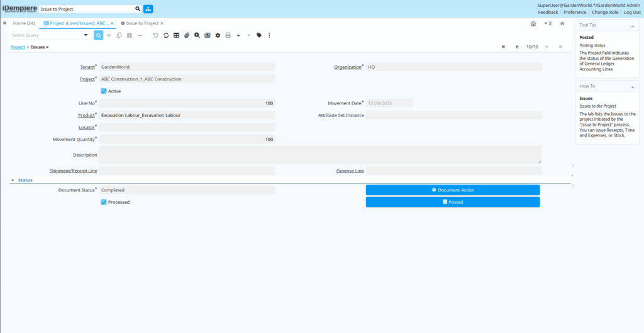Screen dimensions: 644x333
Task: Click the Product field label link
Action: (86, 116)
